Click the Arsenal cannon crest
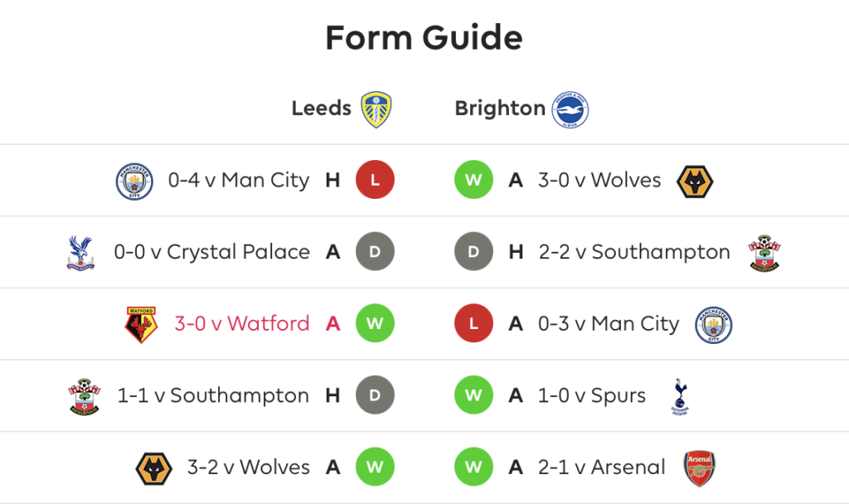The image size is (849, 504). click(699, 468)
